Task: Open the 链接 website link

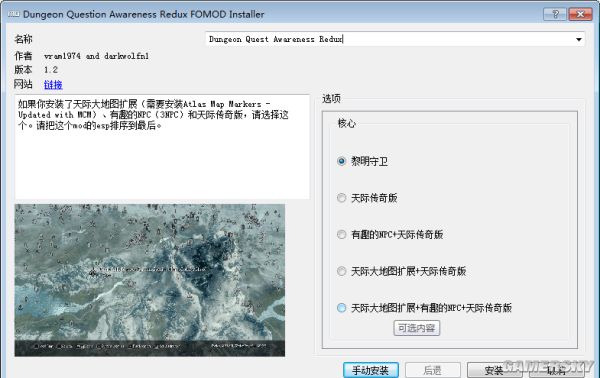Action: point(53,85)
